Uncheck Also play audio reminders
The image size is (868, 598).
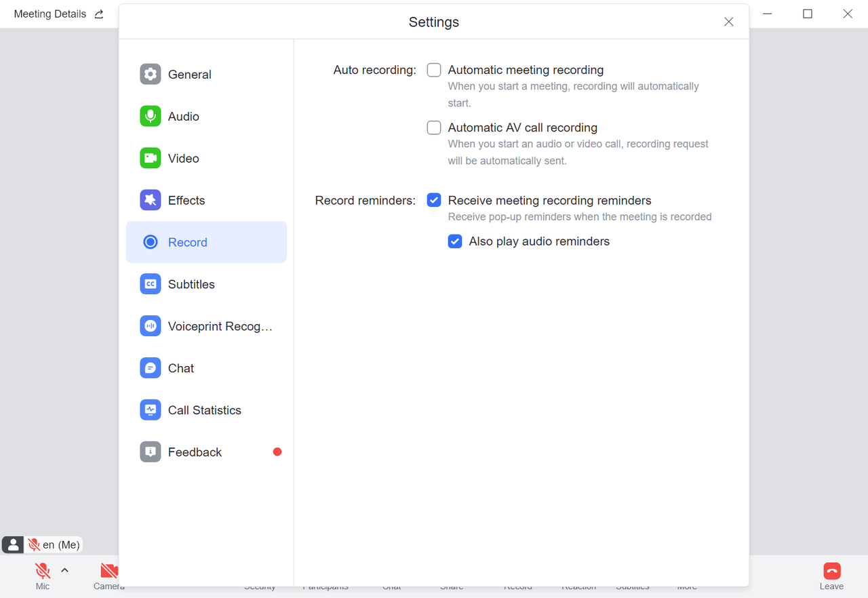tap(455, 241)
